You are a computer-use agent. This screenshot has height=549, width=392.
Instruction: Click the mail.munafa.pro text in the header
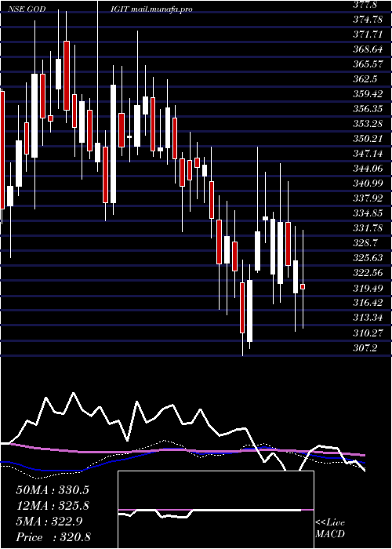tap(162, 9)
